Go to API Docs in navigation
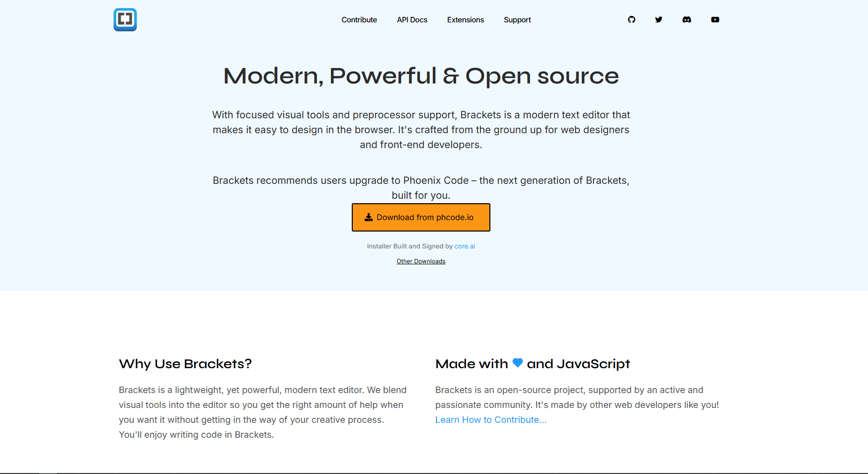 pyautogui.click(x=412, y=20)
